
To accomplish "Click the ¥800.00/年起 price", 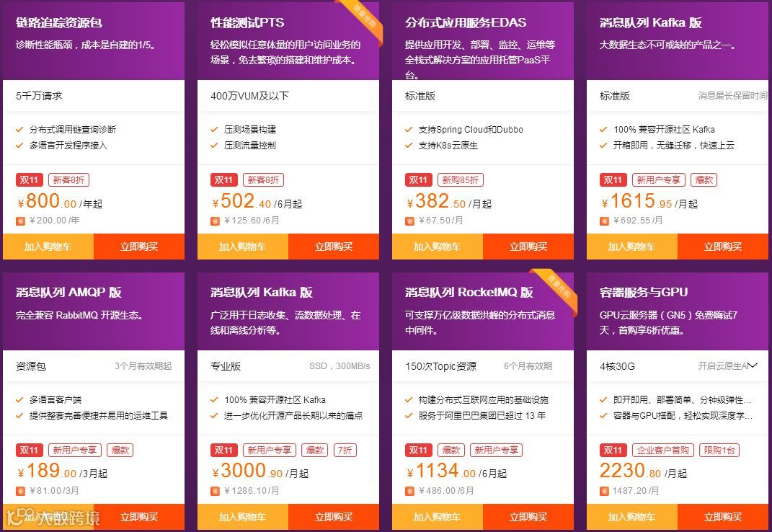I will pyautogui.click(x=60, y=201).
